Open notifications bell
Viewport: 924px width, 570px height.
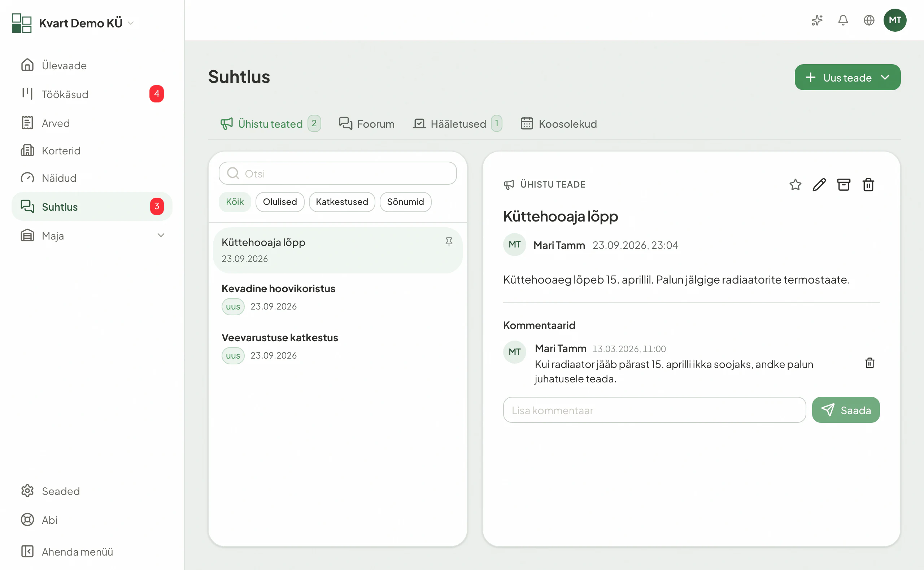tap(843, 20)
